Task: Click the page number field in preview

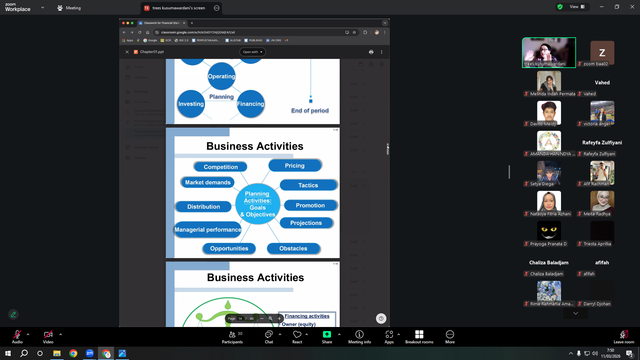Action: 240,318
